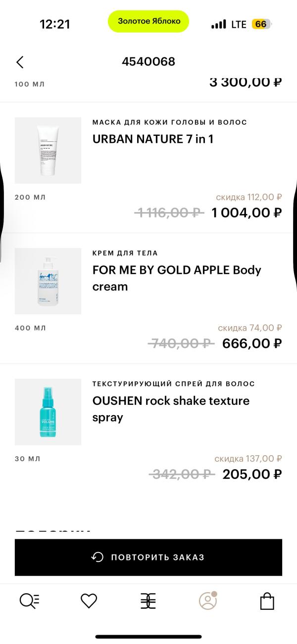Open the favorites heart icon
Image resolution: width=297 pixels, height=644 pixels.
click(x=89, y=601)
